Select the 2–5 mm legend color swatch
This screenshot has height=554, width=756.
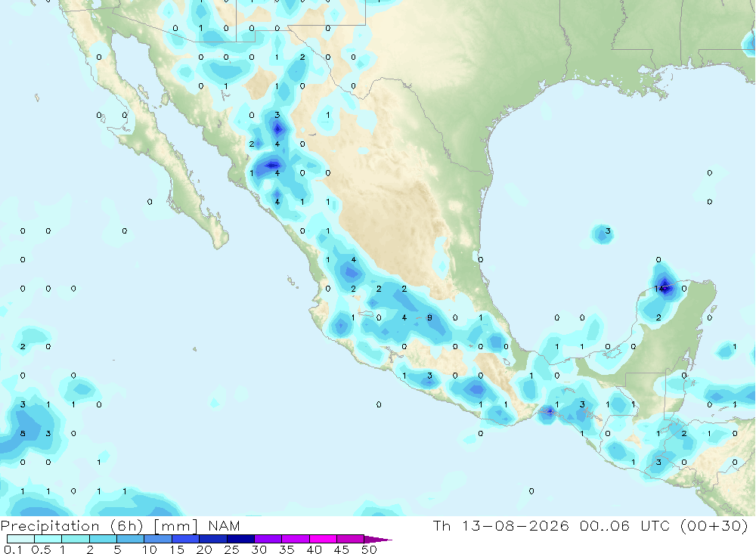click(x=103, y=539)
